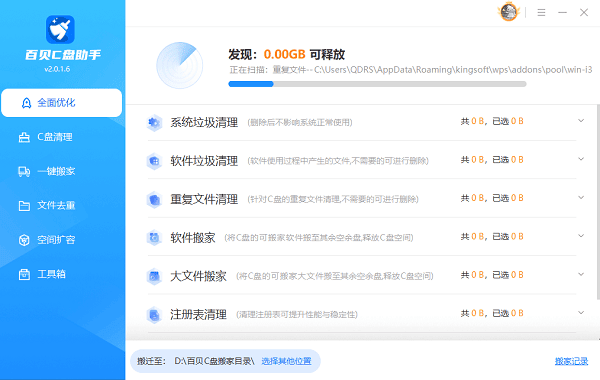Expand the 大文件搬家 row chevron
Screen dimensions: 600x380
(x=581, y=274)
